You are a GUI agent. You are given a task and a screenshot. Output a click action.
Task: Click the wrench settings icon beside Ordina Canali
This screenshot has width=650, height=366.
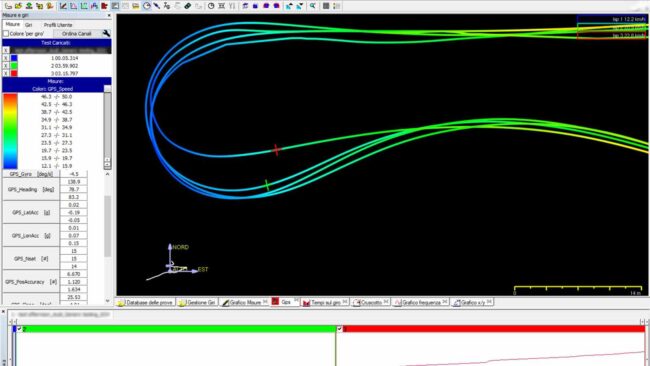106,34
